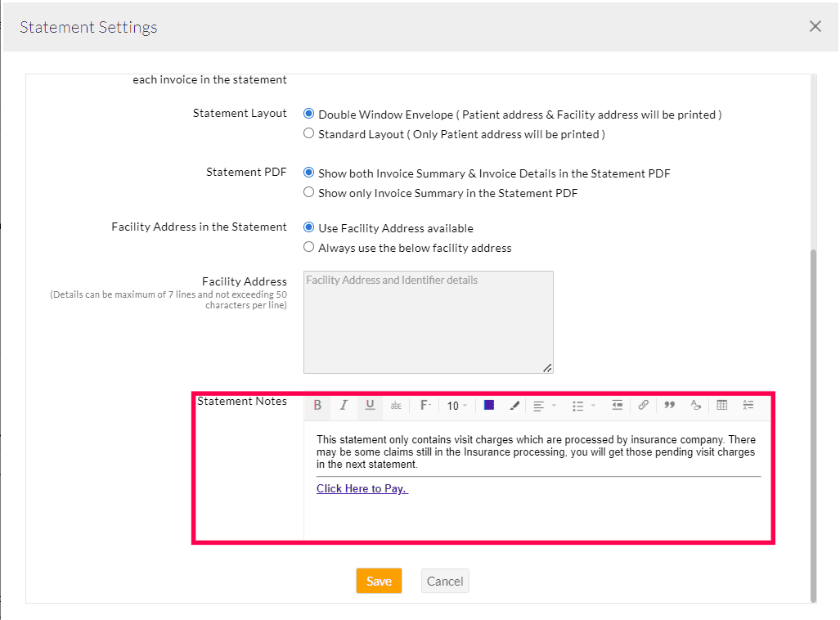Expand the text alignment dropdown
Viewport: 840px width, 620px height.
click(544, 406)
